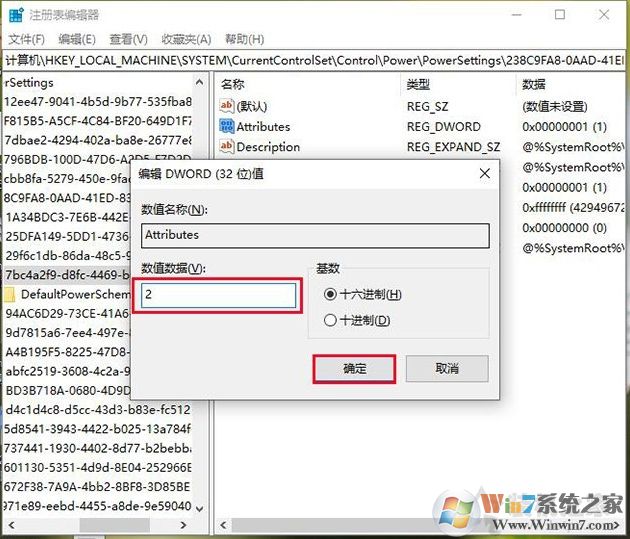
Task: Click the 数值数据(V) input field
Action: click(219, 295)
